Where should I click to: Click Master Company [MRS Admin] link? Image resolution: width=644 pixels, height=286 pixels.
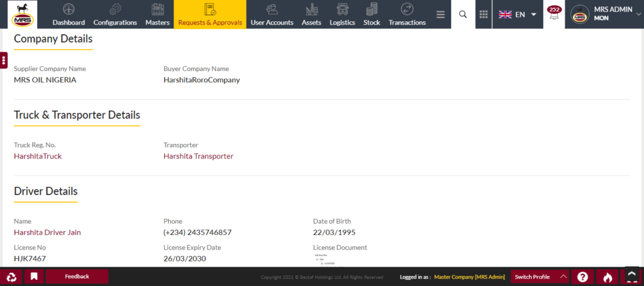469,277
